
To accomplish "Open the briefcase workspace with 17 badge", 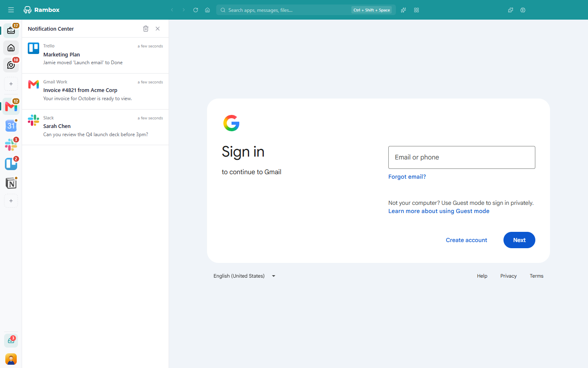I will (11, 30).
